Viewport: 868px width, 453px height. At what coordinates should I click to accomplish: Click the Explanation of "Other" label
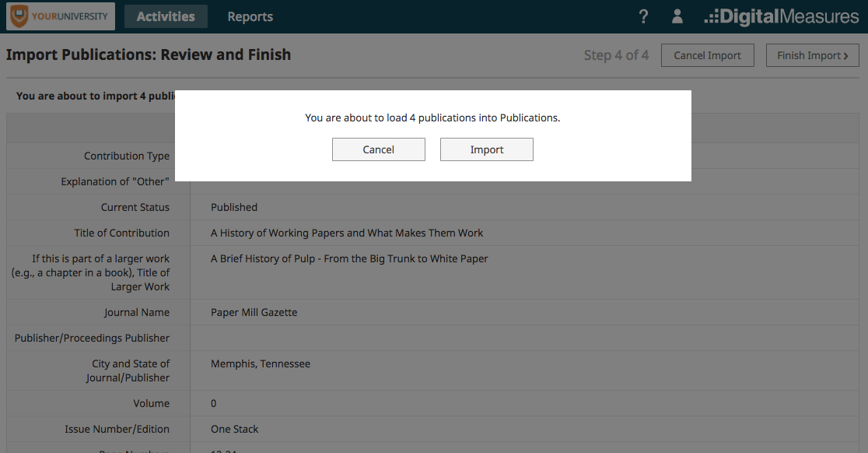[115, 181]
